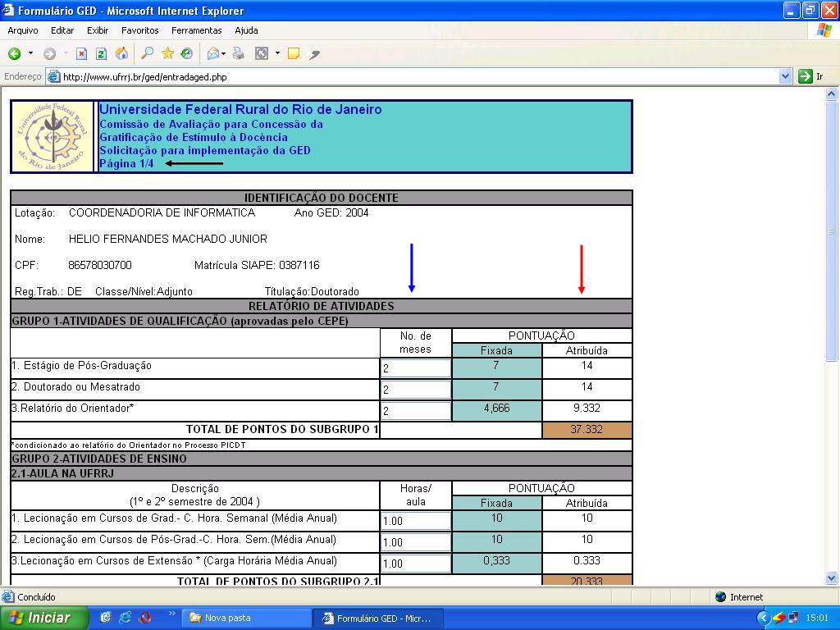Click the page scrollbar up arrow

[832, 94]
